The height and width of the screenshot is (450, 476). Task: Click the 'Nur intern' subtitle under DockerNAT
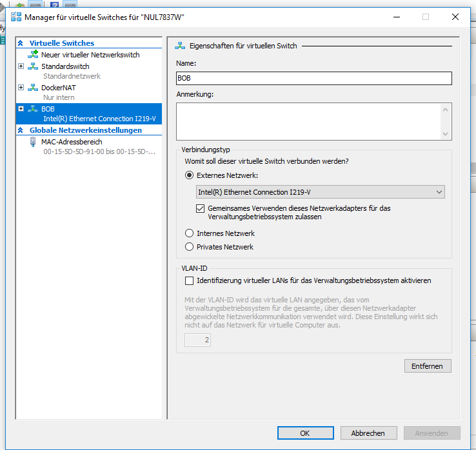(59, 97)
